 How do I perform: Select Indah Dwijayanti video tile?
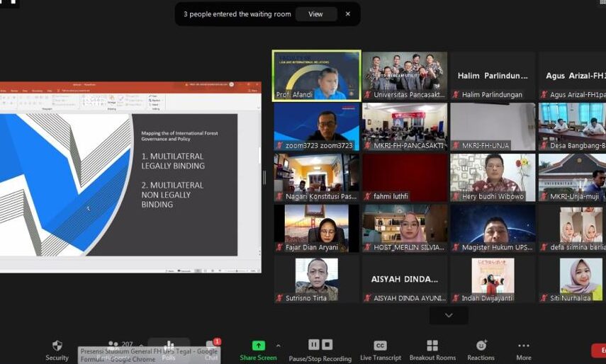(493, 280)
